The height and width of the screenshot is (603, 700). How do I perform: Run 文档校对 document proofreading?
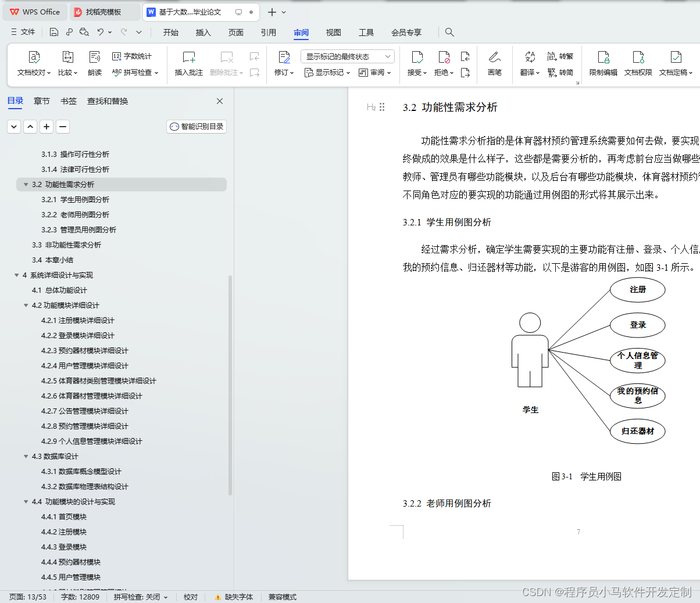click(34, 64)
